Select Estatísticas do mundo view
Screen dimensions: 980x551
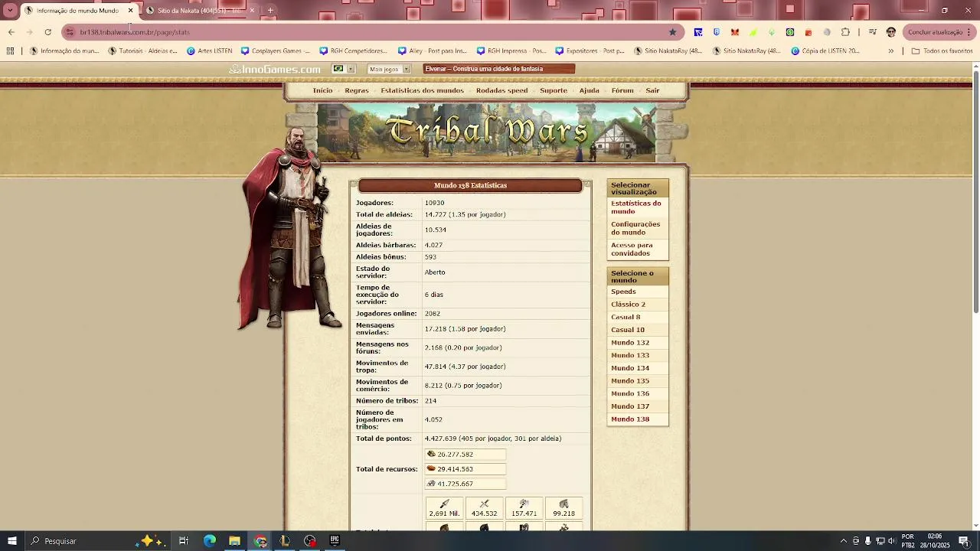(x=636, y=207)
